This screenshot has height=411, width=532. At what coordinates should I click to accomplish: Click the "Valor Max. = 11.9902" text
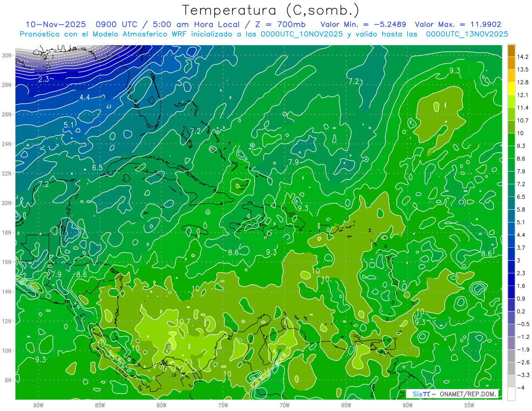click(458, 24)
